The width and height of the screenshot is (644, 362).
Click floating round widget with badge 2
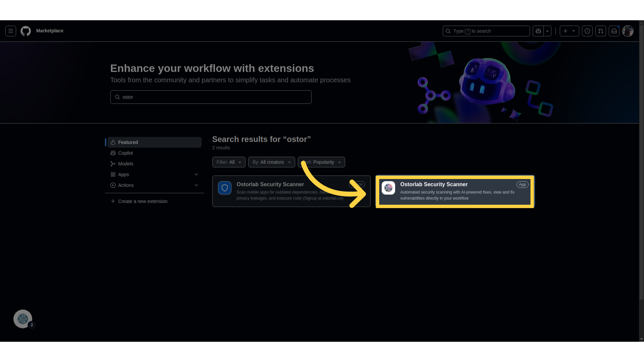[x=23, y=319]
